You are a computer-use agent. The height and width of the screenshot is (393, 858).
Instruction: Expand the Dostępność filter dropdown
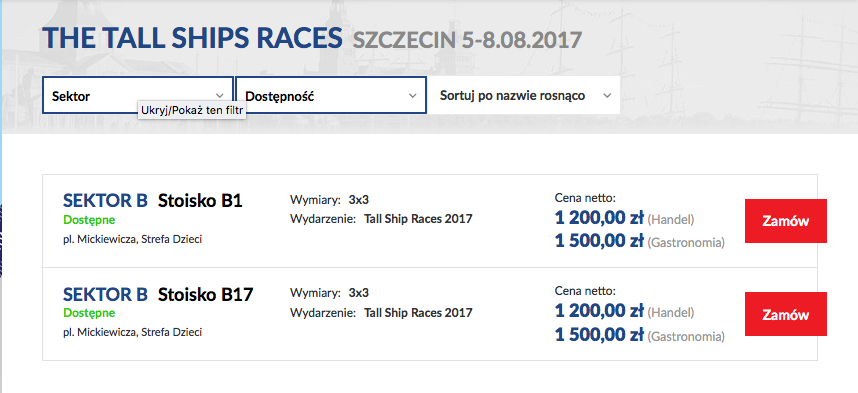[x=331, y=95]
